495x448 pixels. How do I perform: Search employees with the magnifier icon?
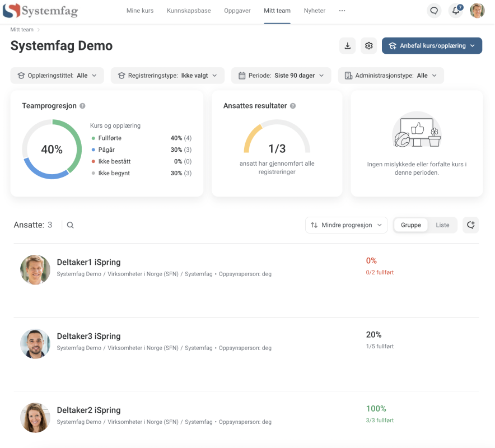tap(71, 225)
